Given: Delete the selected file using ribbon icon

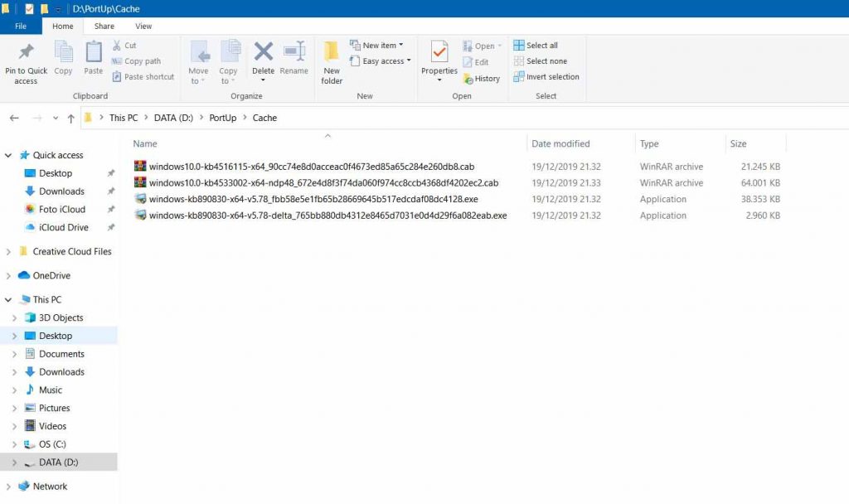Looking at the screenshot, I should [x=263, y=61].
